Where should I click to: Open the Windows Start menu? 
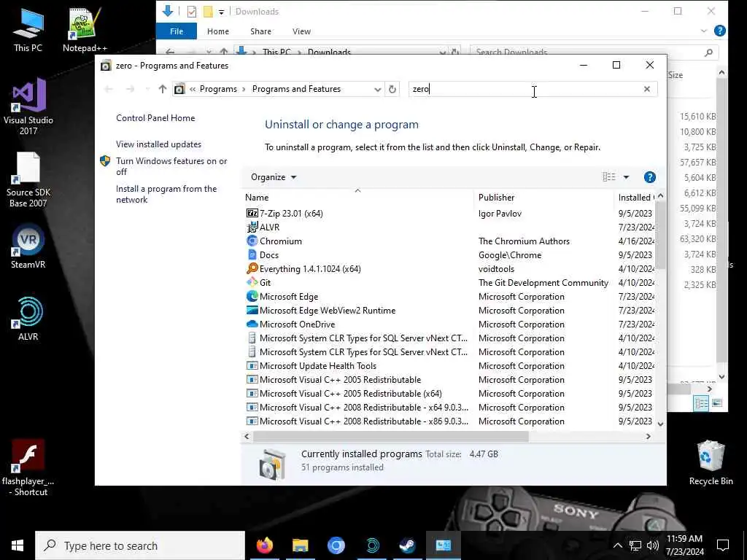click(18, 545)
